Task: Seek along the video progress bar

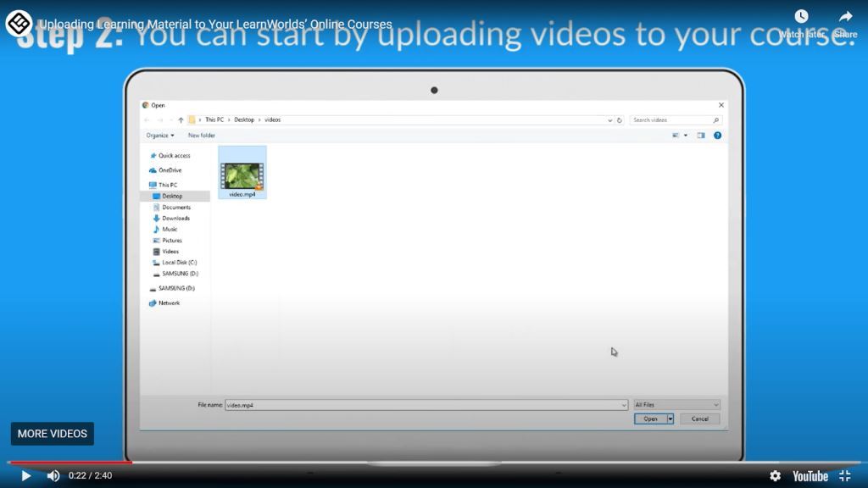Action: click(x=434, y=463)
